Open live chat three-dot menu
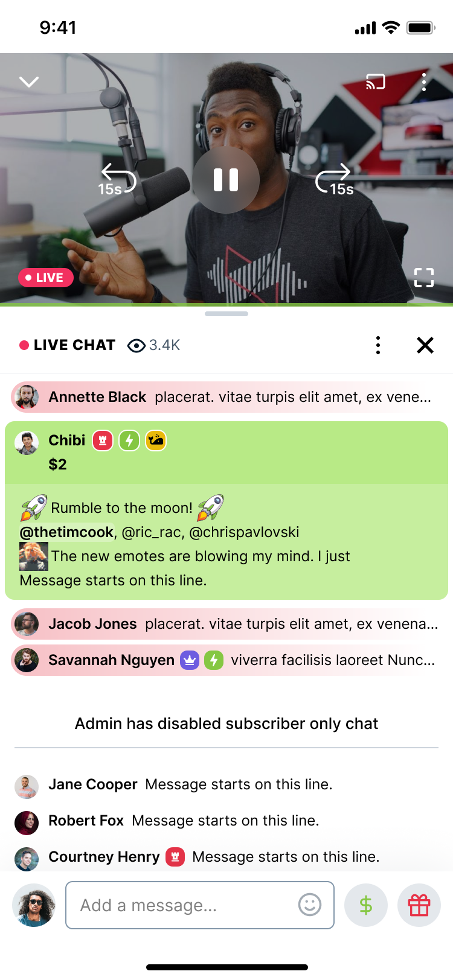Viewport: 453px width, 980px height. 378,345
